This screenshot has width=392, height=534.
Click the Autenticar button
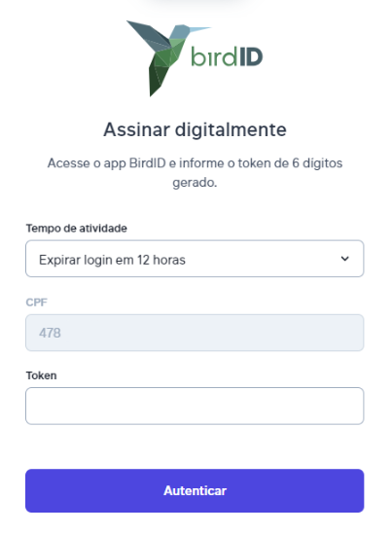tap(195, 491)
